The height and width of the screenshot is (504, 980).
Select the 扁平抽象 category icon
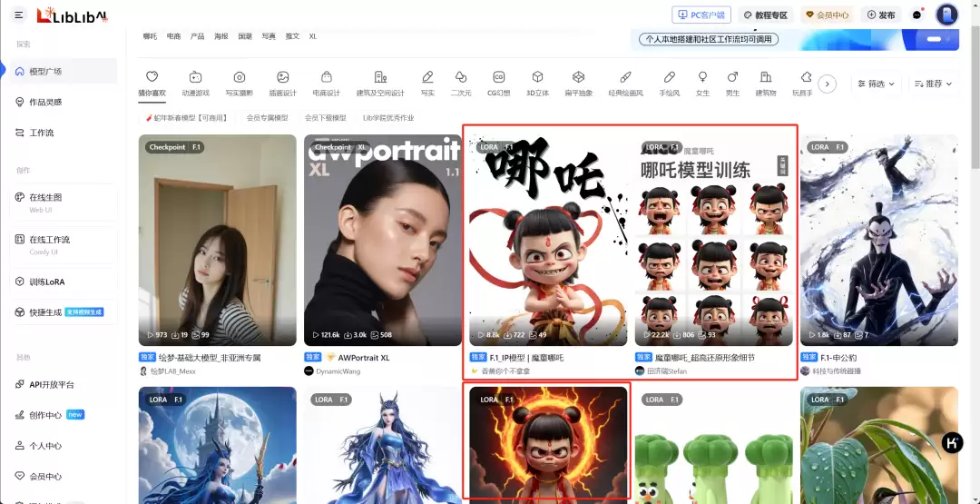[579, 84]
